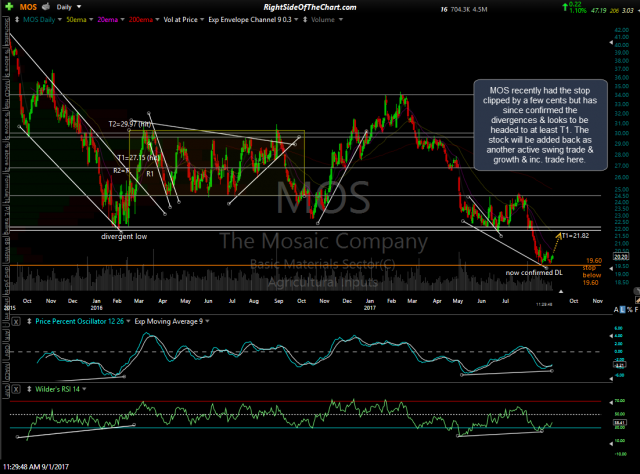The height and width of the screenshot is (474, 640).
Task: Click the green up arrow price change indicator
Action: pos(565,6)
